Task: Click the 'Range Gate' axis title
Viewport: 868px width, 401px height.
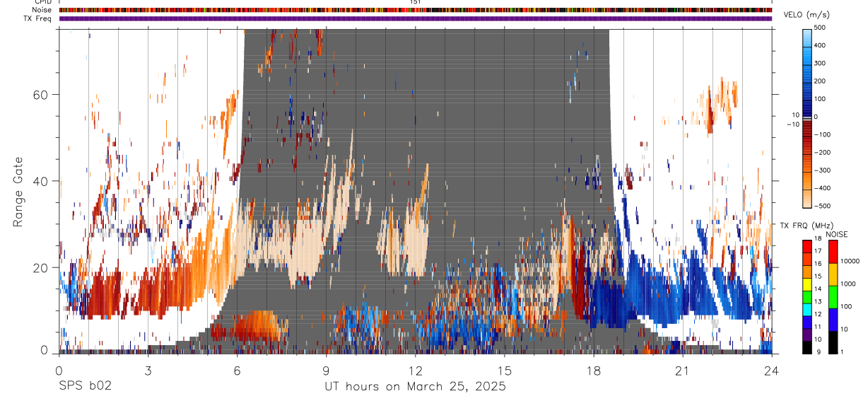Action: [18, 192]
